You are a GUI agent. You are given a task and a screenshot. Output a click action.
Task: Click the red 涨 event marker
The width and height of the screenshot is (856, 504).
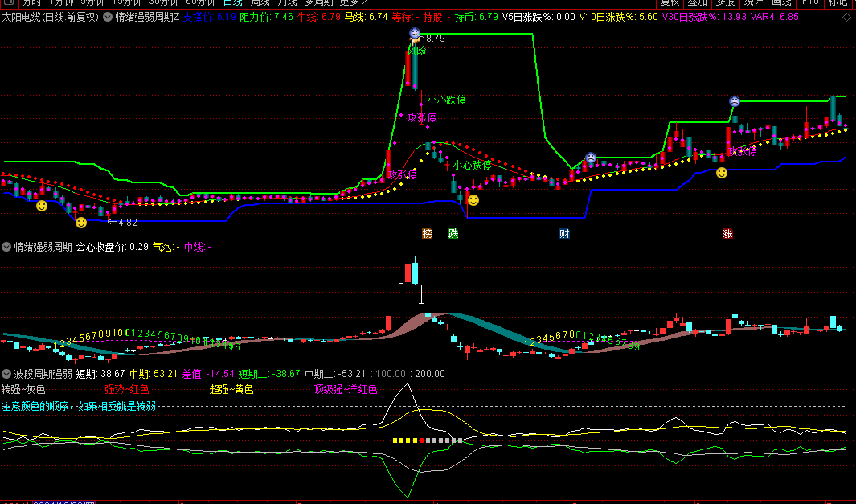[x=727, y=234]
